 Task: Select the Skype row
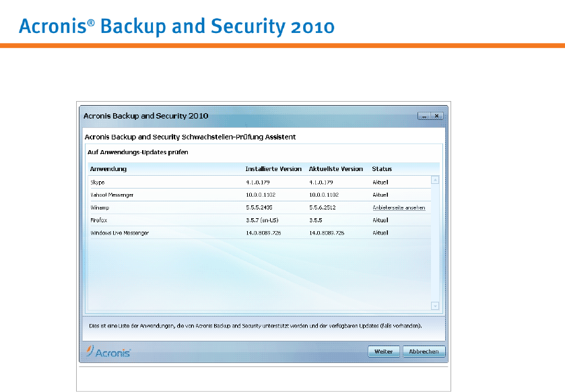[259, 183]
